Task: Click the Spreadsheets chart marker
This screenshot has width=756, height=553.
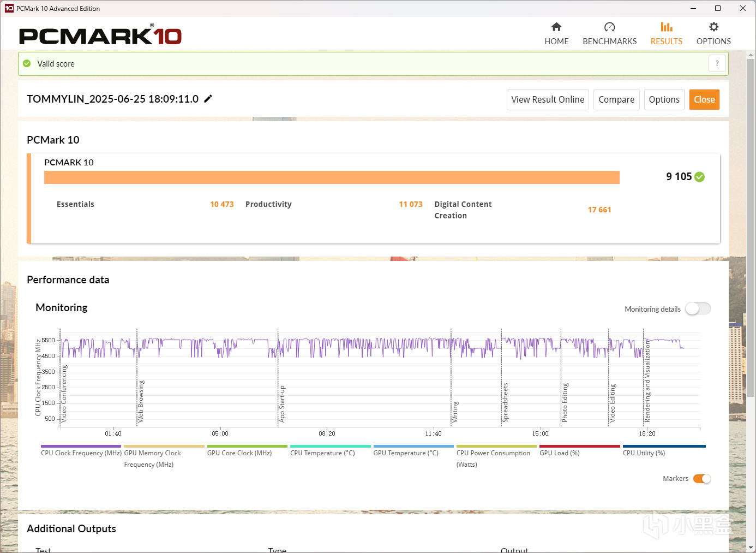Action: (505, 402)
